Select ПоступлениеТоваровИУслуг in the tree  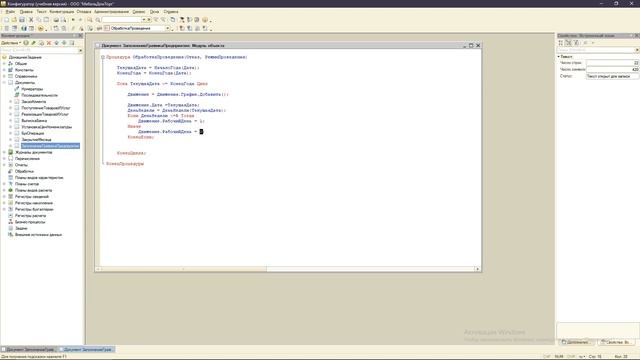point(46,108)
